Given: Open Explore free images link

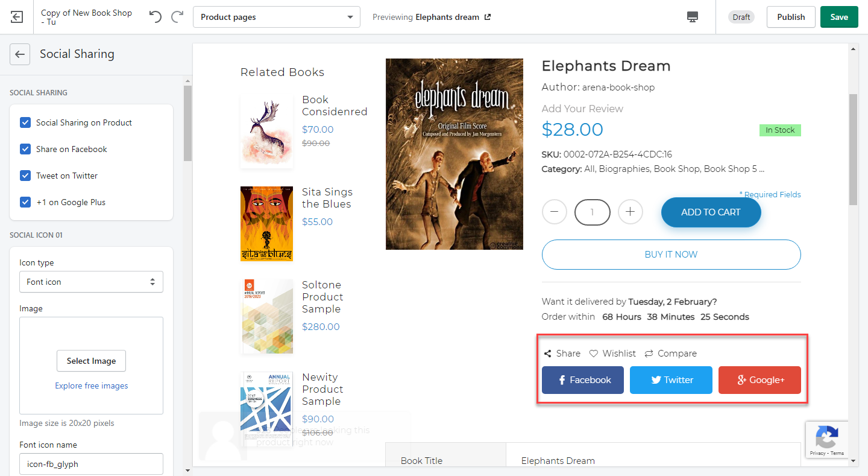Looking at the screenshot, I should pos(92,386).
